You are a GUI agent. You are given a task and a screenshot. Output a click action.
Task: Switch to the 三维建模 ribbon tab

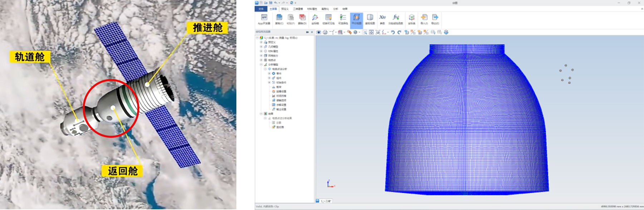(x=298, y=9)
